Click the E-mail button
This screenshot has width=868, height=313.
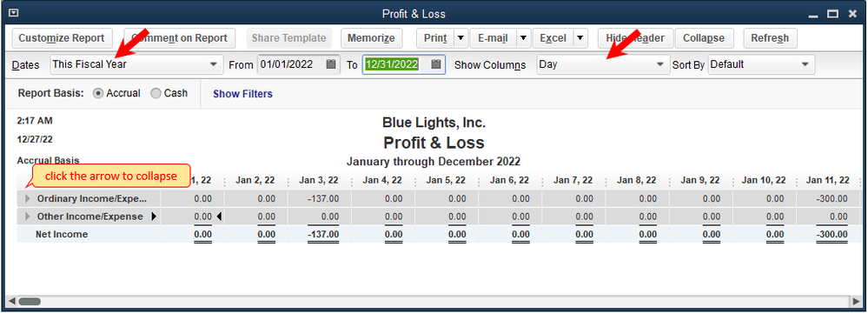point(494,38)
